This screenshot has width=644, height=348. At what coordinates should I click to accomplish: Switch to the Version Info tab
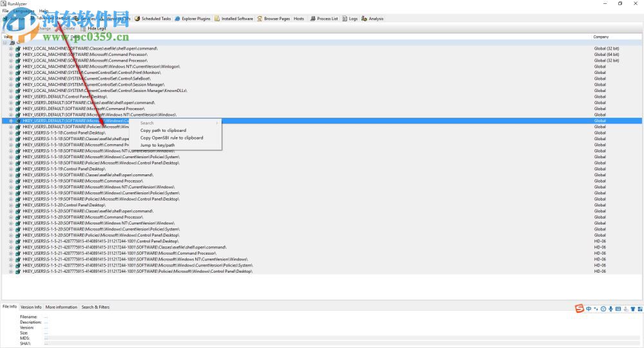coord(31,307)
